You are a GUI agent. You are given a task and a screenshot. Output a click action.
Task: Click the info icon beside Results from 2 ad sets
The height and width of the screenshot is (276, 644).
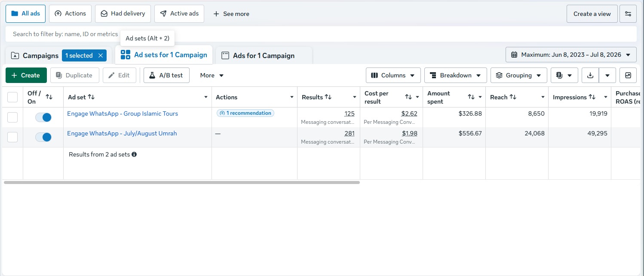(134, 154)
